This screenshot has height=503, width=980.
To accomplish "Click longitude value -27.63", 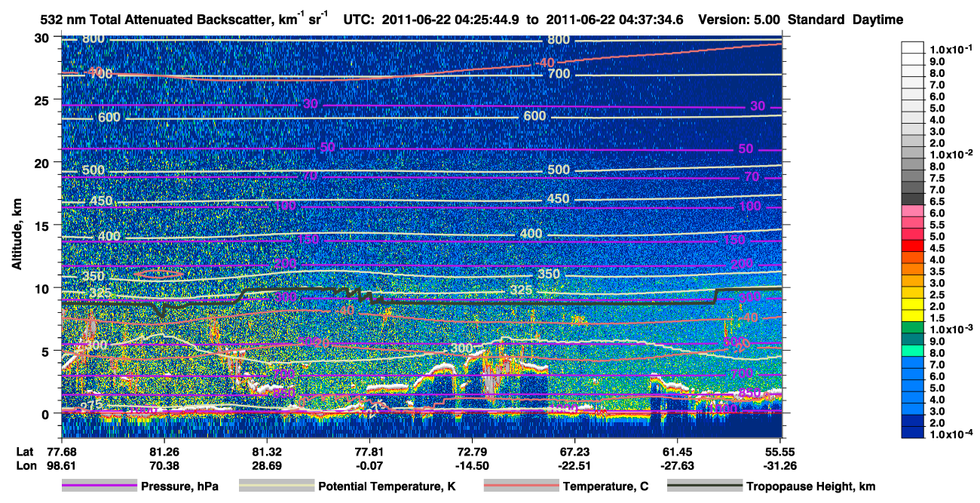I will pyautogui.click(x=678, y=465).
